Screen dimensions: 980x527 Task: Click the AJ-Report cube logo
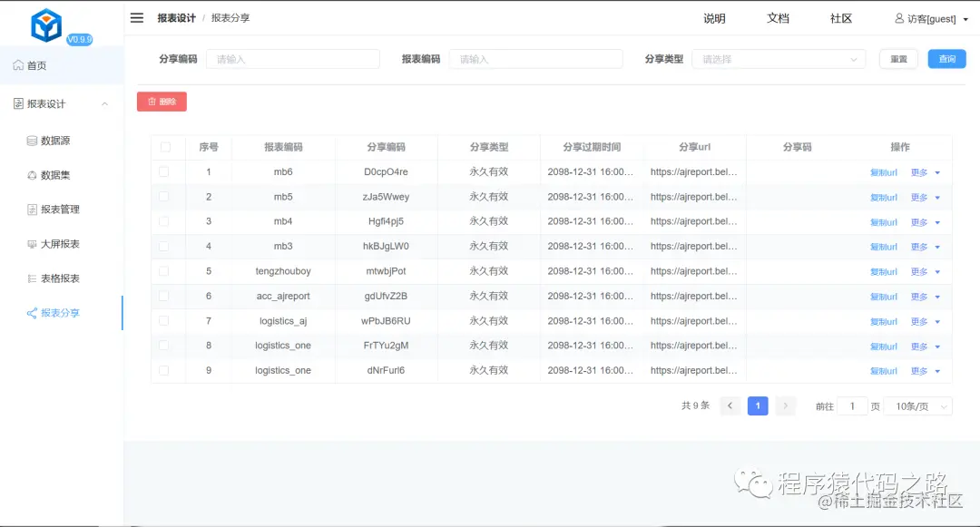(46, 25)
